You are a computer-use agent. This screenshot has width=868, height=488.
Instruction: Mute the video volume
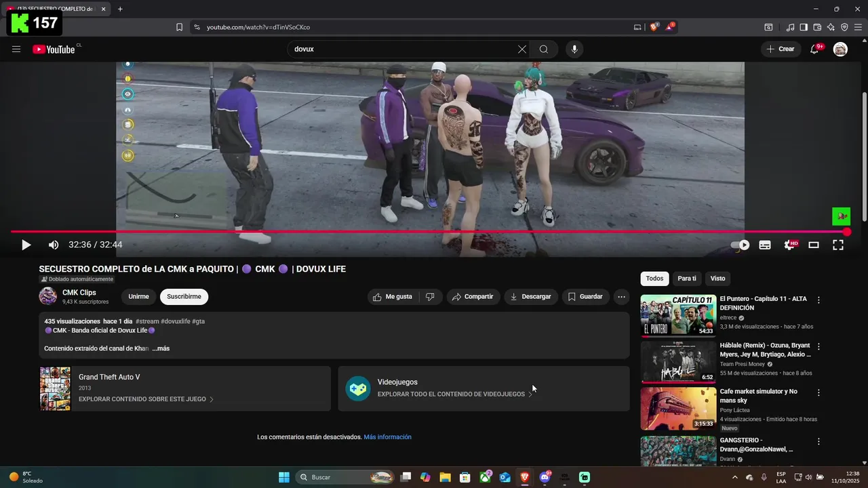[54, 245]
